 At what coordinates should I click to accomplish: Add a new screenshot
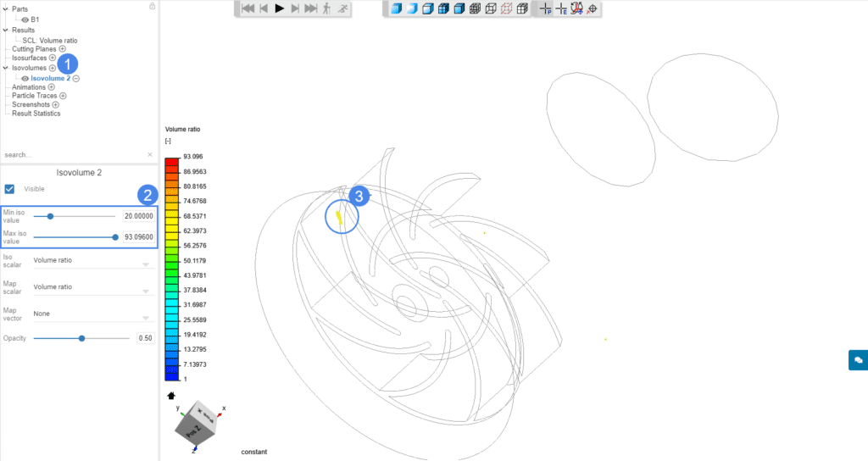pyautogui.click(x=55, y=104)
